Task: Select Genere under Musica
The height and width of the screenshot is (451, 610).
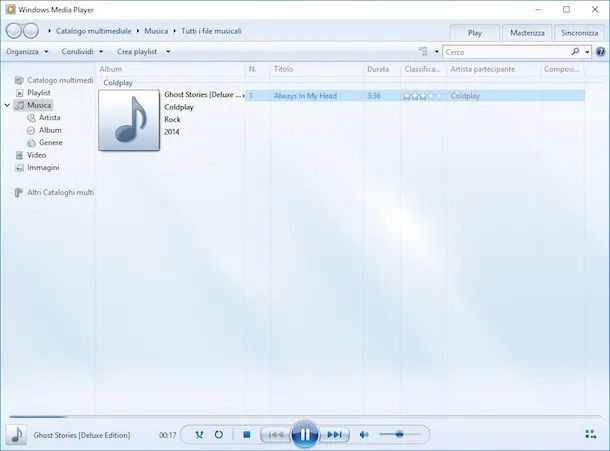Action: 45,142
